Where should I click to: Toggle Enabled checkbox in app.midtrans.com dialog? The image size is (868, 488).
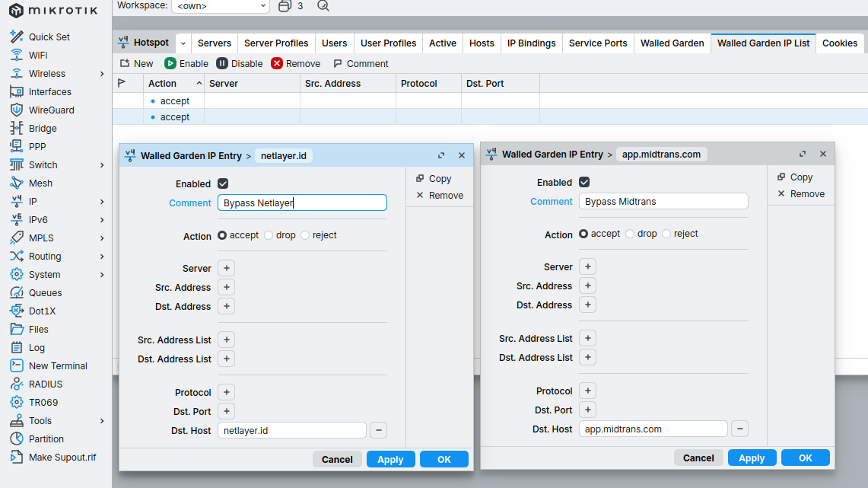click(584, 182)
